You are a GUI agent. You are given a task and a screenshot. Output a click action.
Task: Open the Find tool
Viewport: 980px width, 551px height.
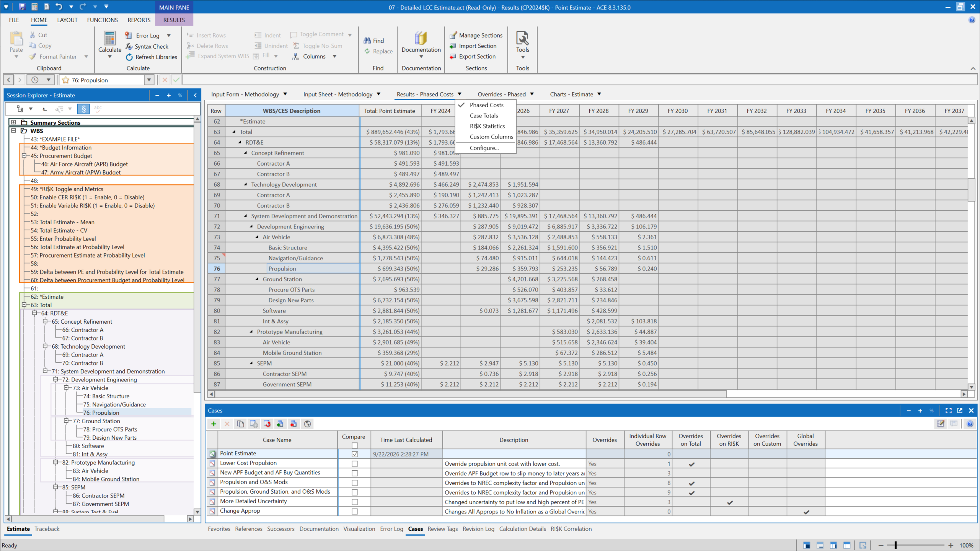tap(374, 41)
